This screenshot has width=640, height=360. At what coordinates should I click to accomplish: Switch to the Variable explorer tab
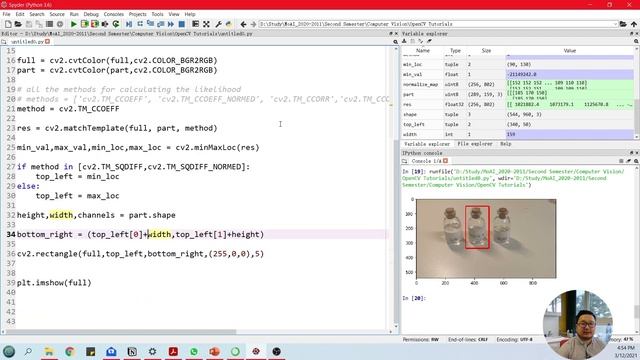427,144
